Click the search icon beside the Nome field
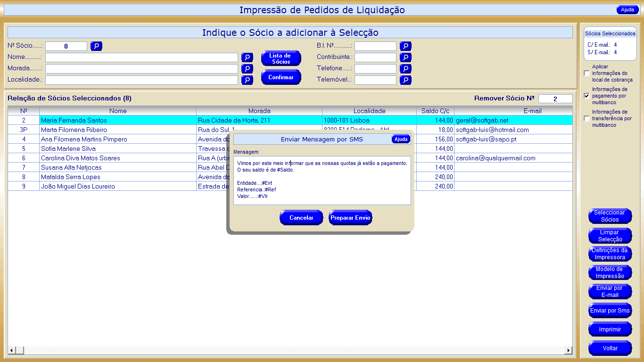 point(247,58)
